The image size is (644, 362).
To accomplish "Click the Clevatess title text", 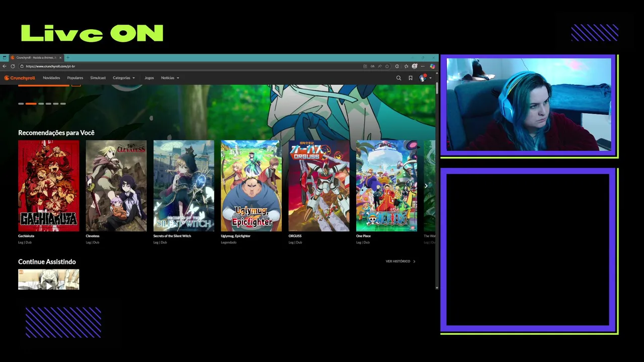I will pyautogui.click(x=93, y=236).
